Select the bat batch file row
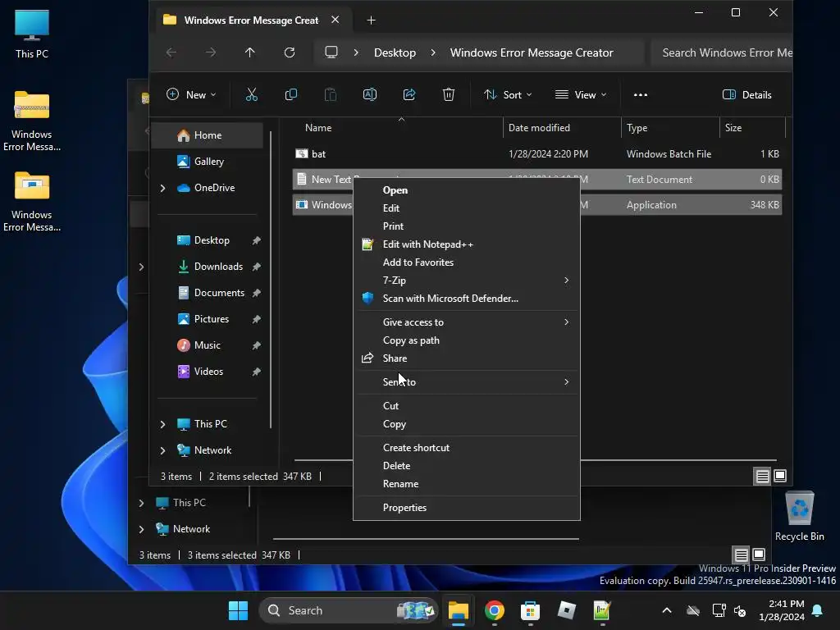 click(x=536, y=154)
